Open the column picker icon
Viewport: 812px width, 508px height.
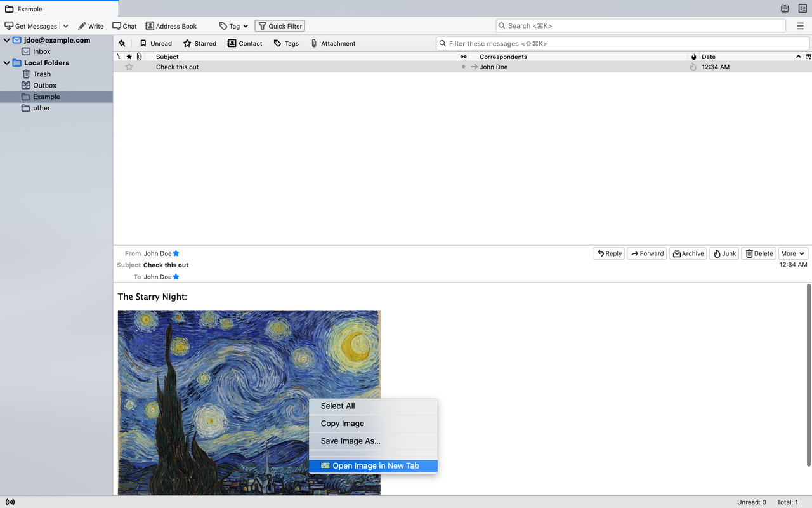pyautogui.click(x=808, y=57)
